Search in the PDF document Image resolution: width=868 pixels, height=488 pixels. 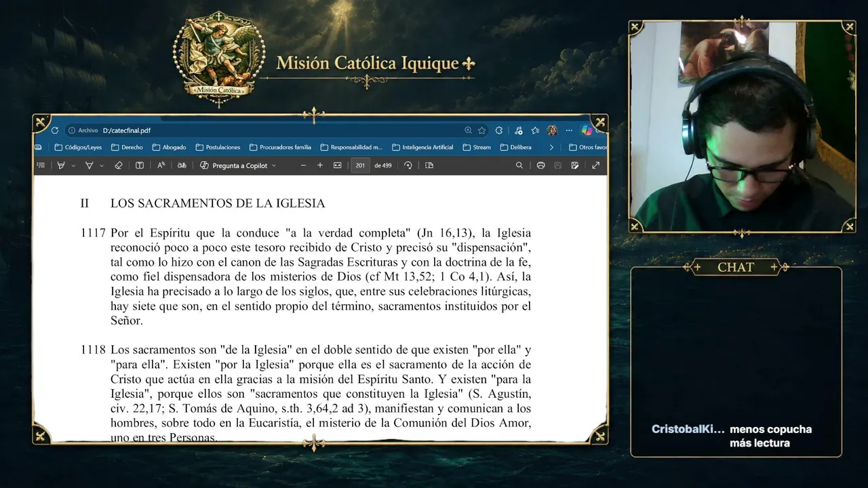click(519, 165)
